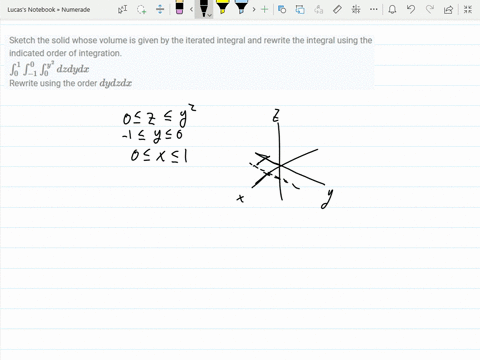Exit full screen mode

(468, 9)
